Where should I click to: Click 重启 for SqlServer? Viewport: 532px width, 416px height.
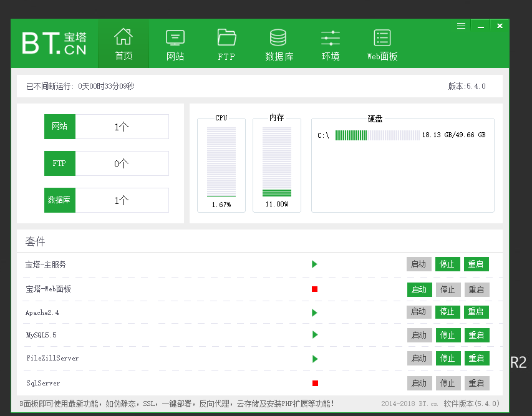click(476, 383)
